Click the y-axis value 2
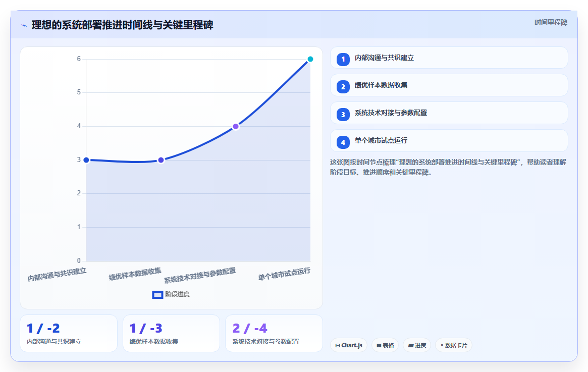 79,193
